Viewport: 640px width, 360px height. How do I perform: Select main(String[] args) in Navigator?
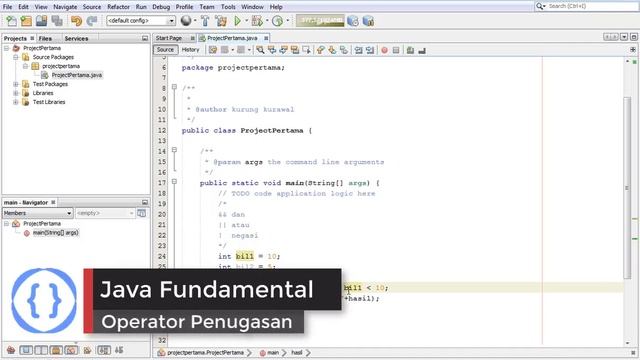56,233
